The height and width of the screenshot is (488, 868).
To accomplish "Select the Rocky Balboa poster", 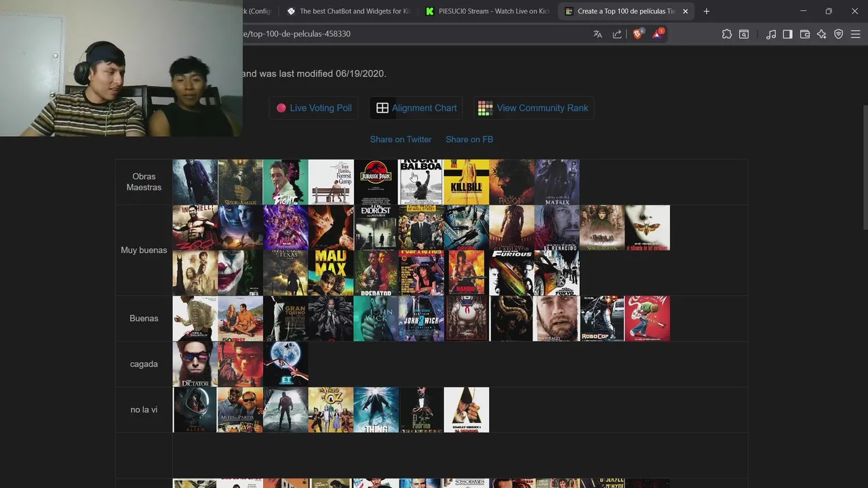I will point(421,182).
